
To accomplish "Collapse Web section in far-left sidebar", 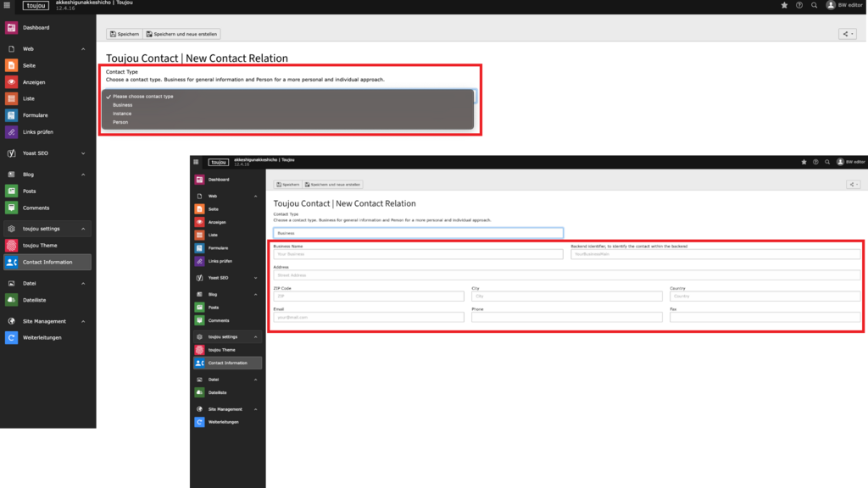I will click(83, 49).
